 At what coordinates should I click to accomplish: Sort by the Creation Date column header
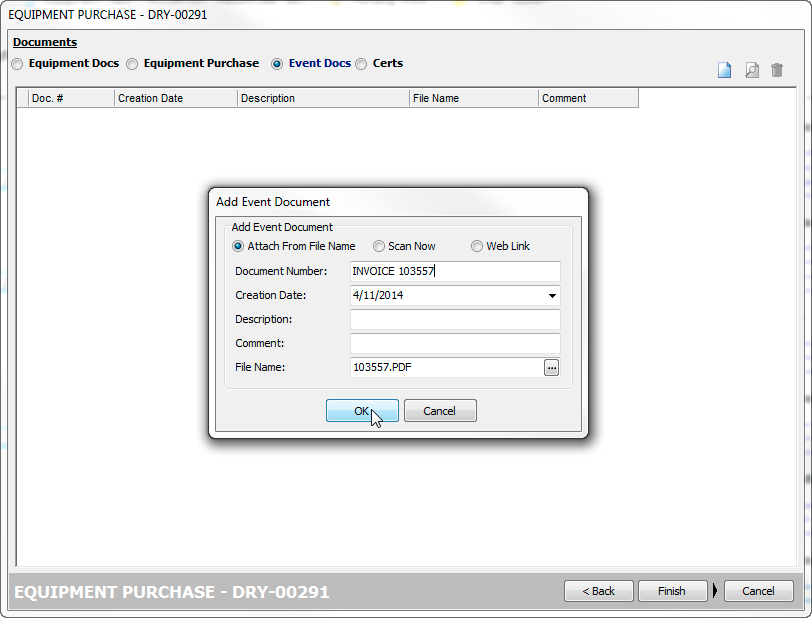pos(176,98)
